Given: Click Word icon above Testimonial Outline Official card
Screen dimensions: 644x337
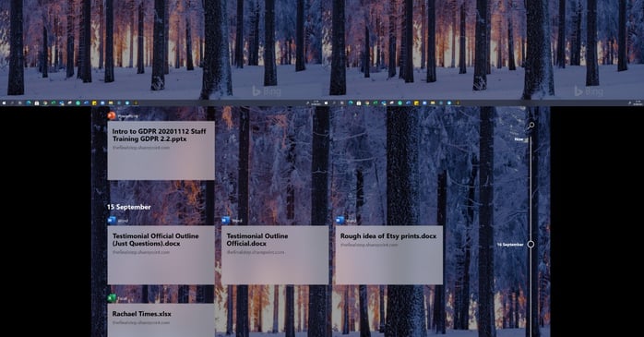Looking at the screenshot, I should (x=225, y=221).
